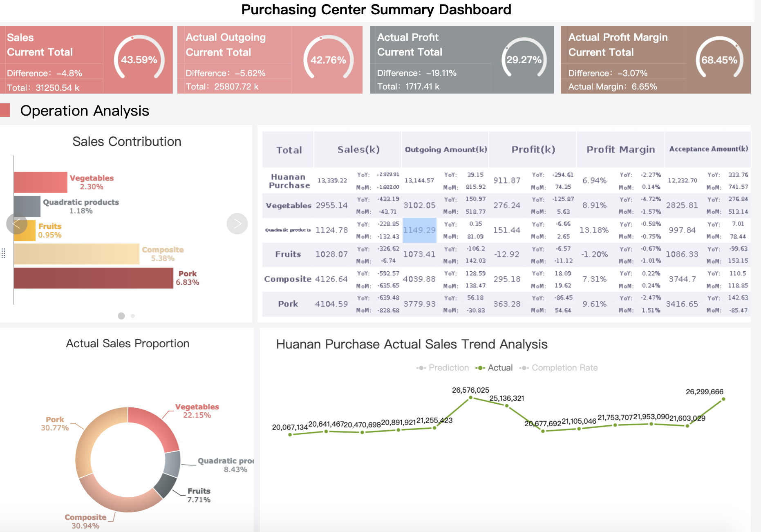Click the 26,576,025 peak data point
Viewport: 761px width, 532px height.
tap(470, 397)
